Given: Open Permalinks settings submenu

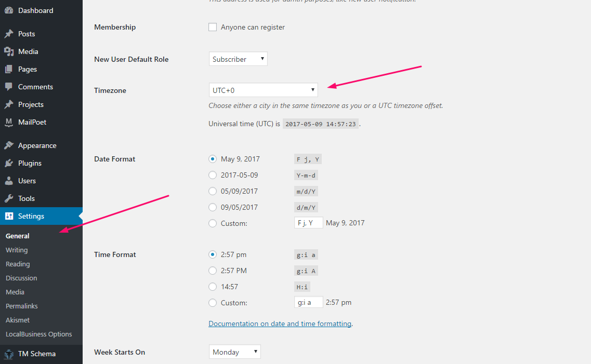Looking at the screenshot, I should (x=21, y=306).
